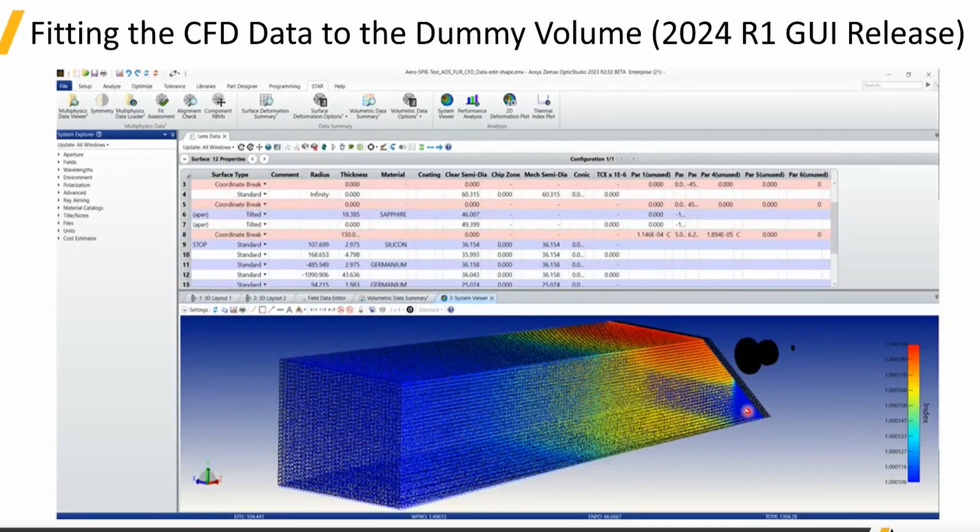
Task: Select the Libraries ribbon tab
Action: pyautogui.click(x=206, y=86)
